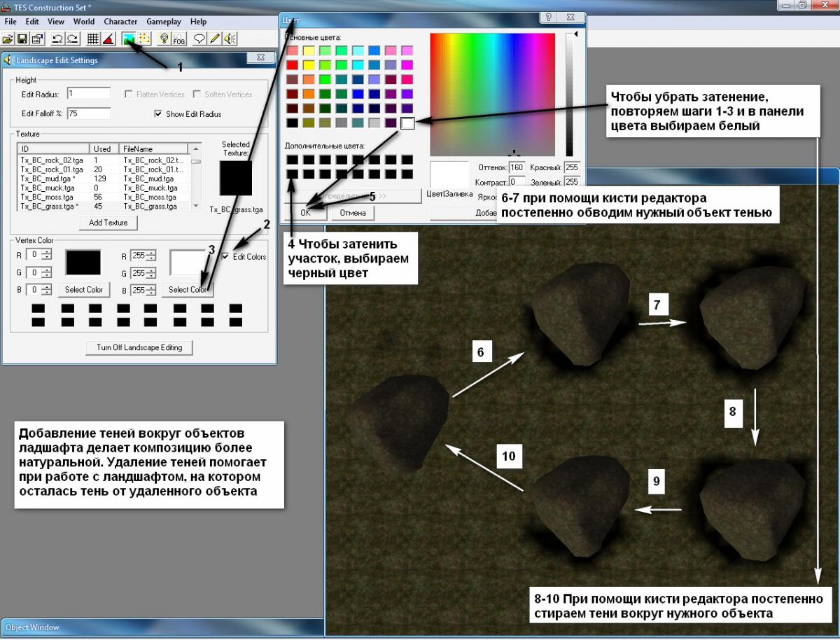
Task: Toggle the FOG toolbar icon
Action: click(x=178, y=39)
